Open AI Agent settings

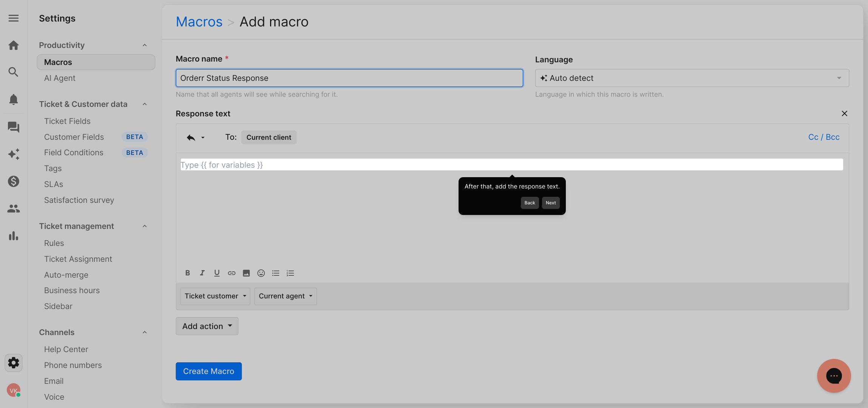pyautogui.click(x=60, y=78)
